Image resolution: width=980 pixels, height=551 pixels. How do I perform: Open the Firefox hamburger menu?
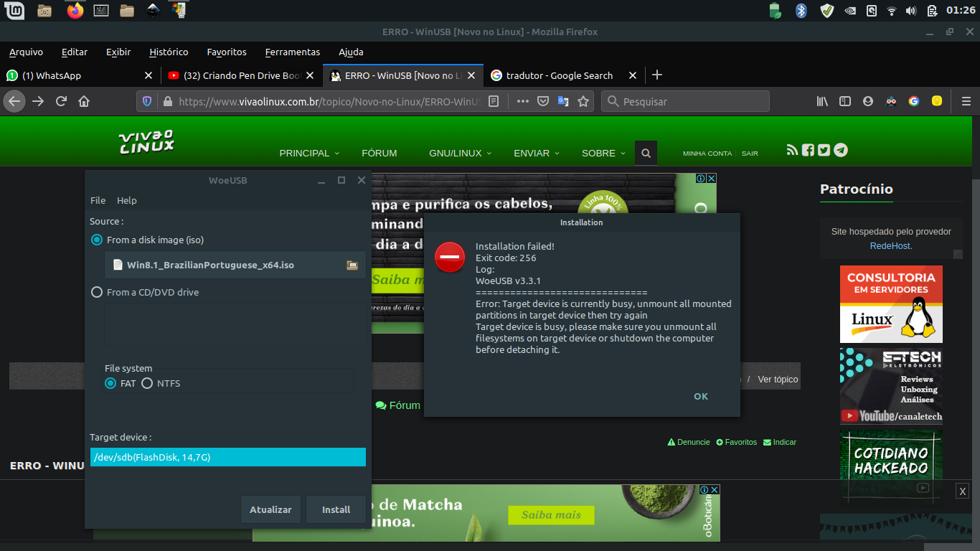(966, 101)
